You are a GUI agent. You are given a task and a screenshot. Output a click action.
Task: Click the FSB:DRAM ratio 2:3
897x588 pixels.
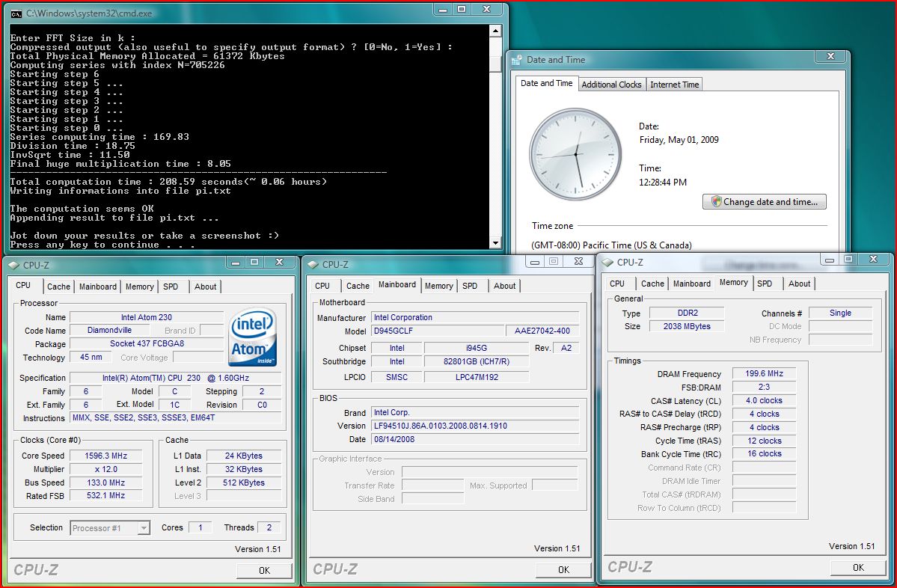point(765,388)
